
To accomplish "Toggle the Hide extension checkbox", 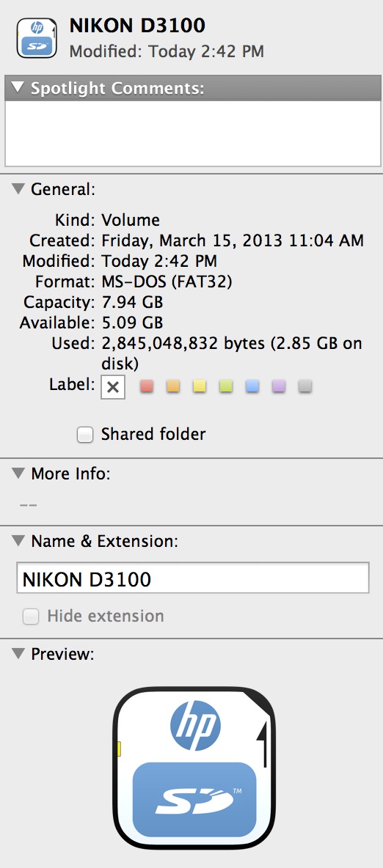I will (x=31, y=617).
